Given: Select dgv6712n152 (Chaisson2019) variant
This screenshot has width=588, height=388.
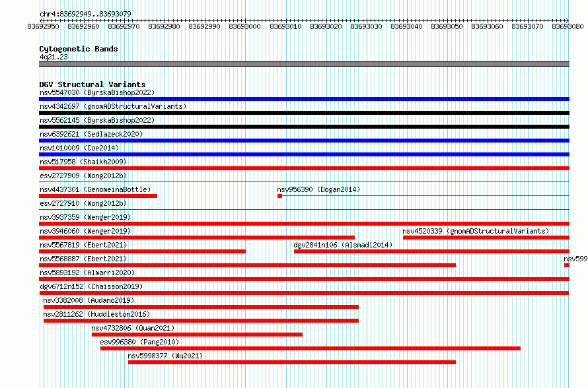Looking at the screenshot, I should [91, 286].
